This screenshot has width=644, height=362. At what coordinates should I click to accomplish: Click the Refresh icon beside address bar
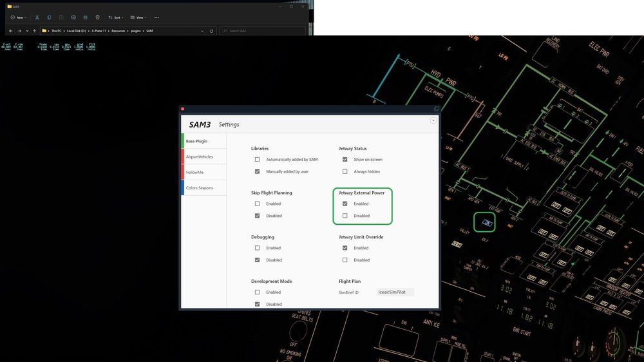(x=212, y=31)
